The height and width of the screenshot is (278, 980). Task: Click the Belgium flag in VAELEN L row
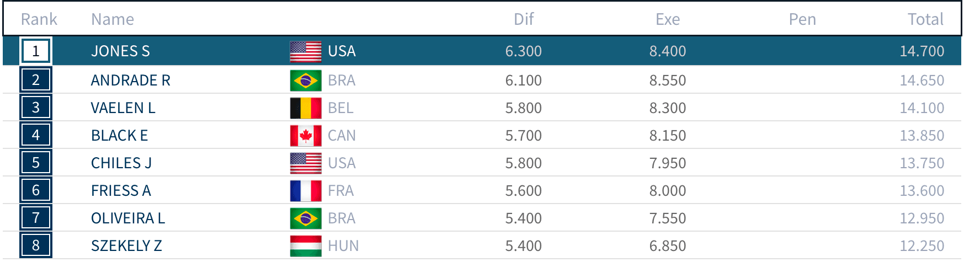[305, 108]
